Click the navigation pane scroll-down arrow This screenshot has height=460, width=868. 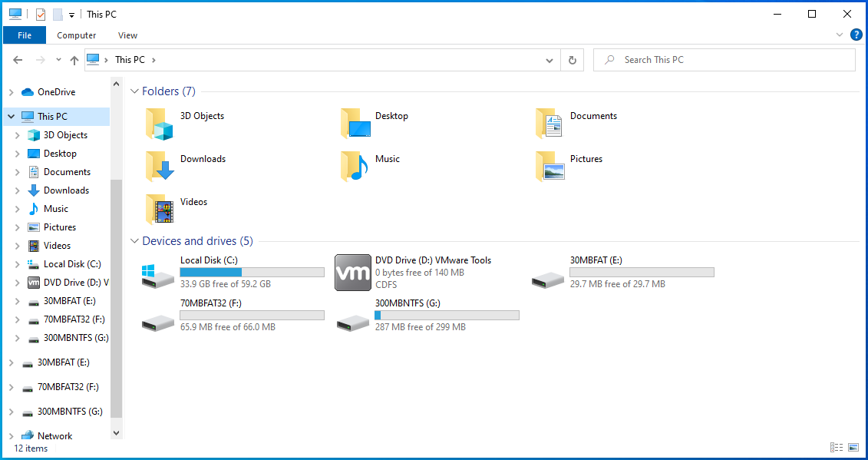pyautogui.click(x=116, y=433)
